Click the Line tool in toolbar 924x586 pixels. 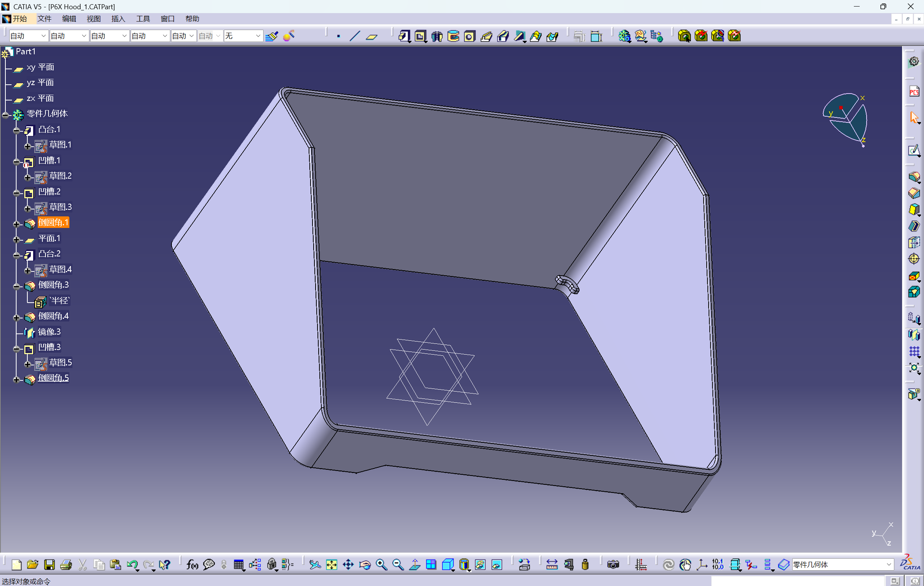(355, 36)
